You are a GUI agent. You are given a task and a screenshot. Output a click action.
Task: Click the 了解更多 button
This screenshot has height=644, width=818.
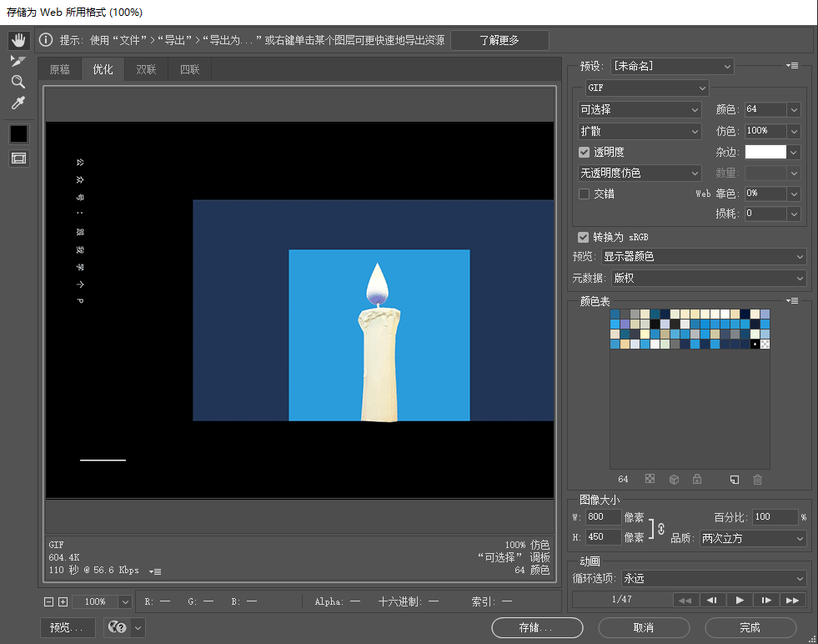coord(499,40)
